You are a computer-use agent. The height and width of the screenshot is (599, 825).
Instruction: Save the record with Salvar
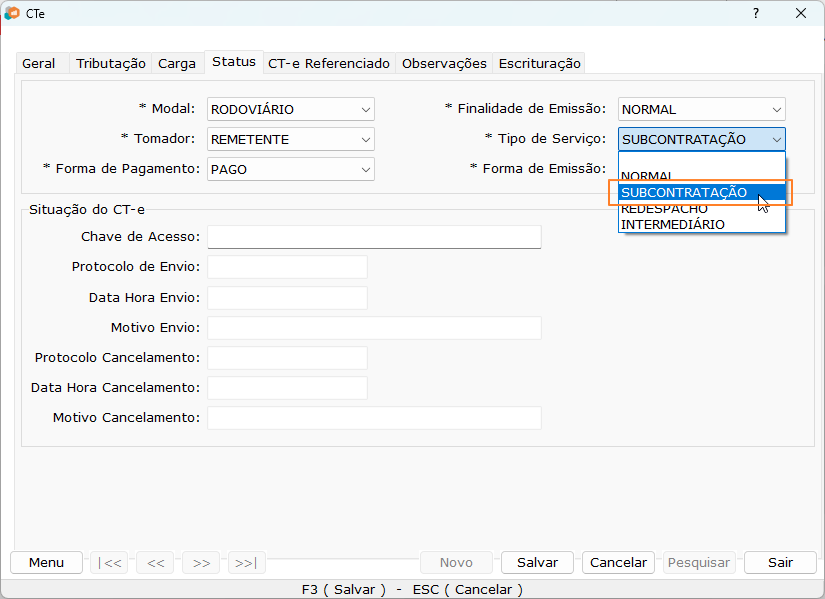(537, 563)
